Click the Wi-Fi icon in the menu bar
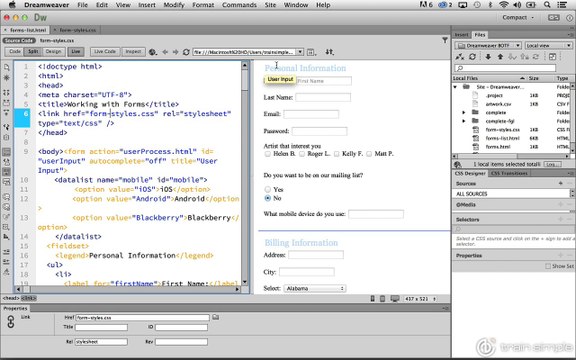The height and width of the screenshot is (360, 576). click(x=503, y=5)
